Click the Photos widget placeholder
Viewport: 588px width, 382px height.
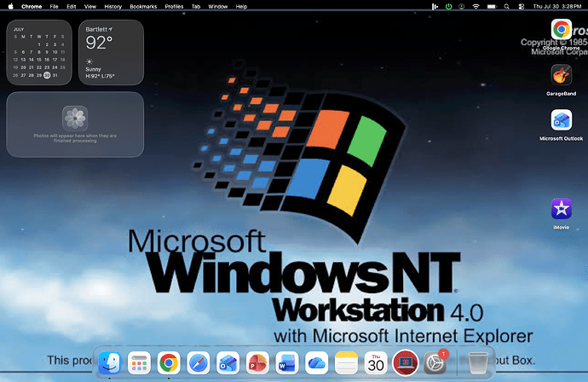75,124
